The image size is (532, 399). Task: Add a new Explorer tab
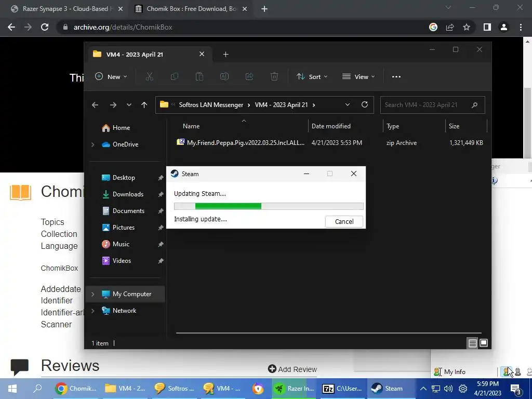[x=225, y=54]
